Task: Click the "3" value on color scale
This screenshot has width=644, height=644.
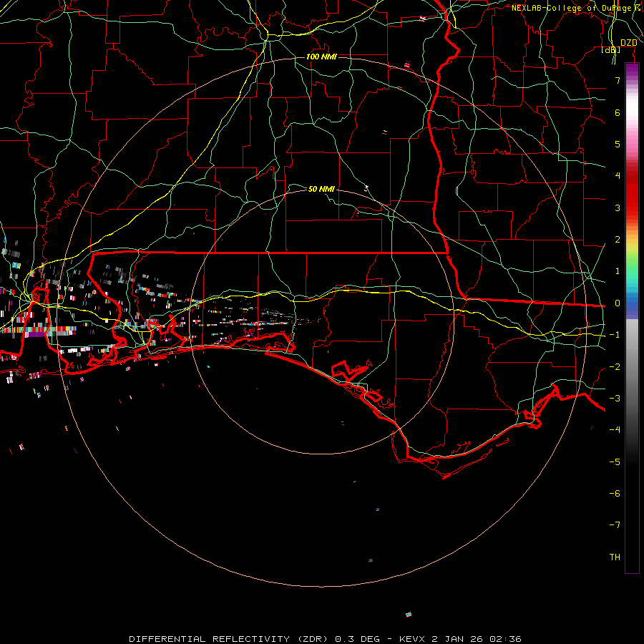Action: pyautogui.click(x=618, y=208)
